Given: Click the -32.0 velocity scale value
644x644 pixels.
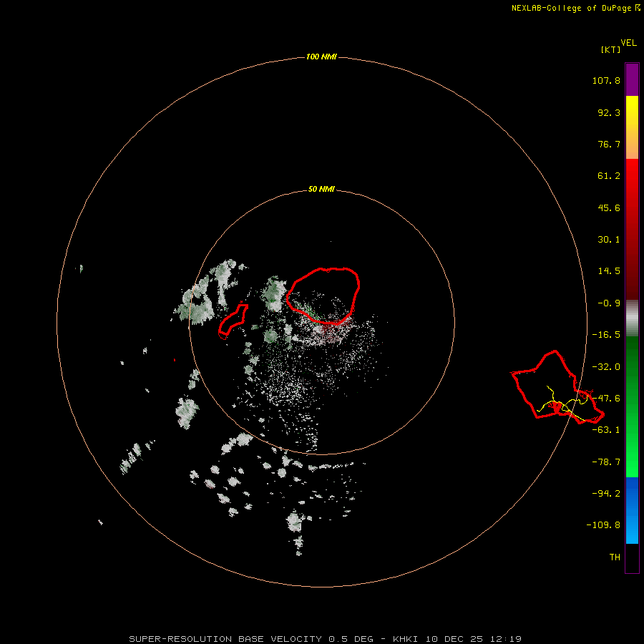Looking at the screenshot, I should [x=606, y=367].
